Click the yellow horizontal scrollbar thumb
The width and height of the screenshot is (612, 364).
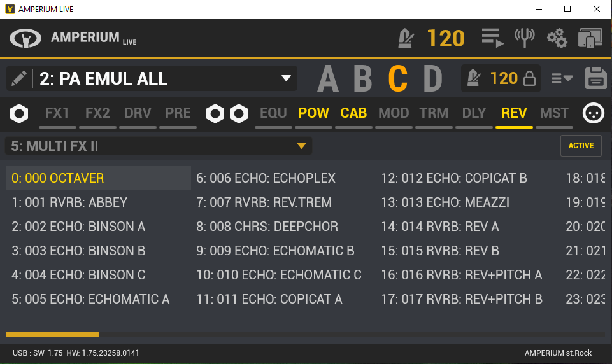pos(52,335)
